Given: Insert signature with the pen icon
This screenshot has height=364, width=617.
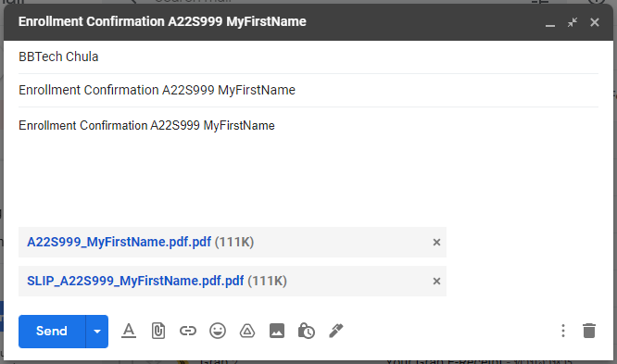Looking at the screenshot, I should [x=336, y=331].
